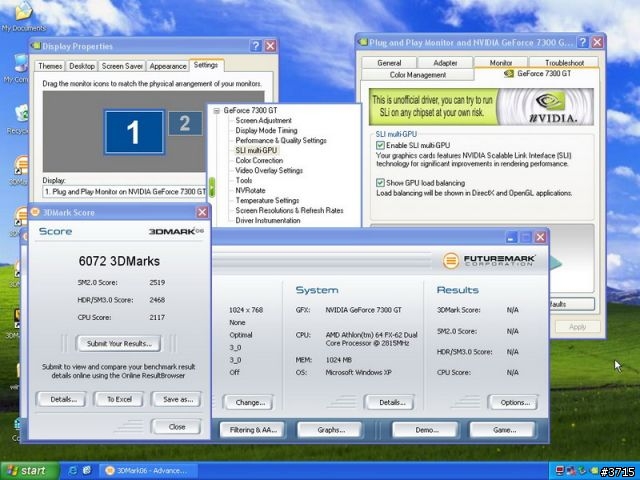Viewport: 640px width, 480px height.
Task: Open the My Documents desktop icon
Action: tap(23, 16)
